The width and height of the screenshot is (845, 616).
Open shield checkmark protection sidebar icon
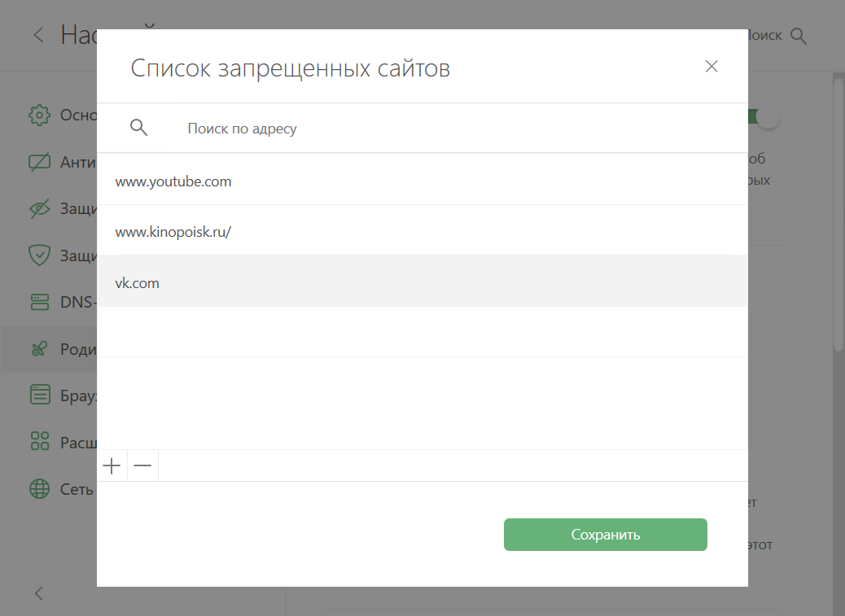pos(39,256)
